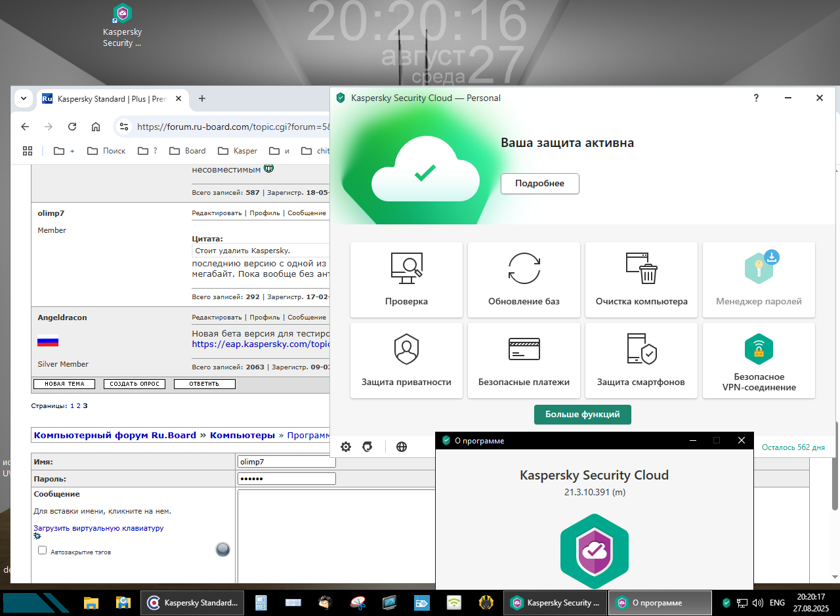Open the Kasper bookmarks folder
This screenshot has height=616, width=840.
(x=238, y=151)
